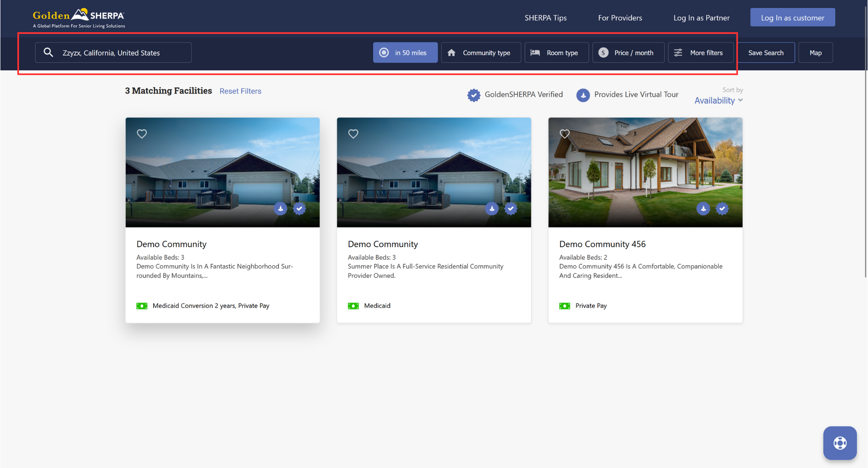This screenshot has width=868, height=468.
Task: Click the 'Provides Live Virtual Tour' legend text
Action: tap(636, 95)
